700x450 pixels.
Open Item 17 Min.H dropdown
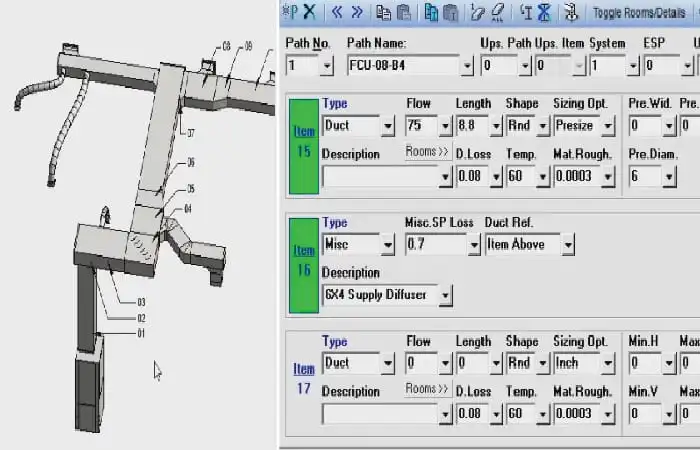(668, 364)
